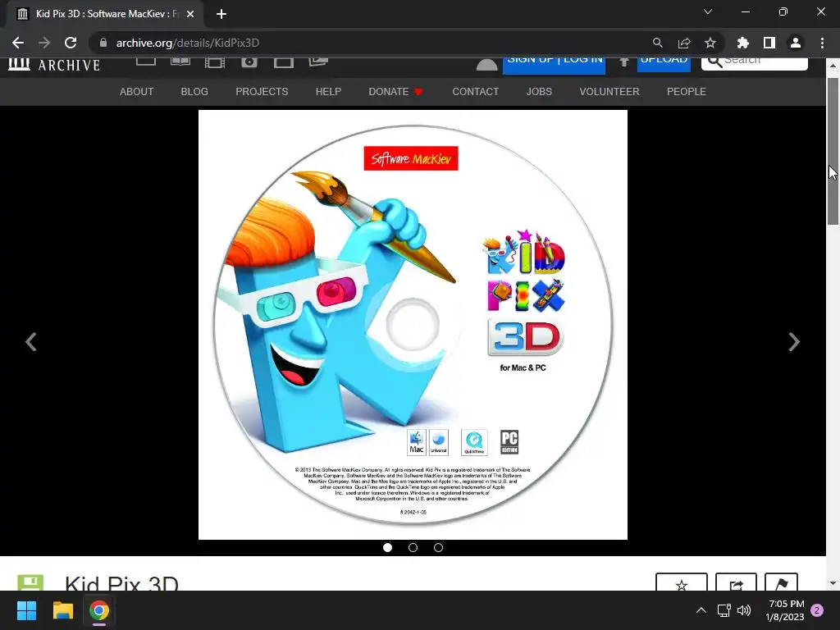Image resolution: width=840 pixels, height=630 pixels.
Task: Open the Help menu link
Action: [x=328, y=92]
